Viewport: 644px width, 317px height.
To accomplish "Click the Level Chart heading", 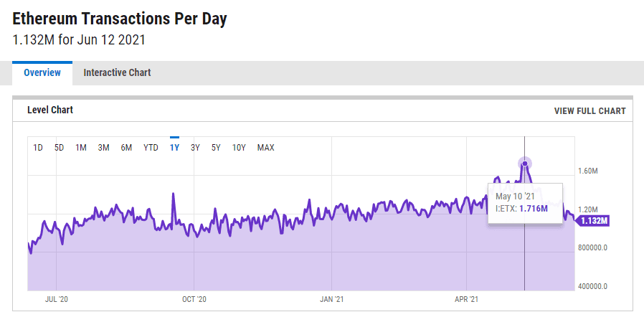I will click(50, 110).
